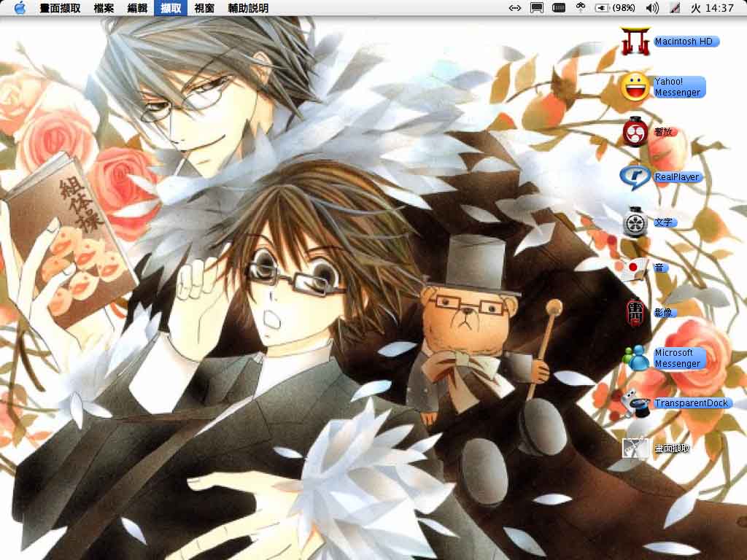This screenshot has width=747, height=560.
Task: Click the clock showing 14:37
Action: tap(712, 8)
